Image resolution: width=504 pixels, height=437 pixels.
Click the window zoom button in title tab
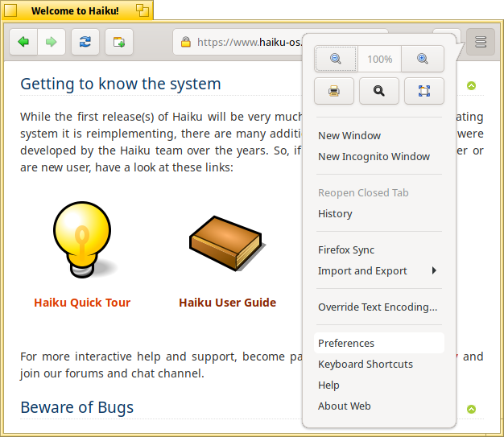pyautogui.click(x=142, y=10)
